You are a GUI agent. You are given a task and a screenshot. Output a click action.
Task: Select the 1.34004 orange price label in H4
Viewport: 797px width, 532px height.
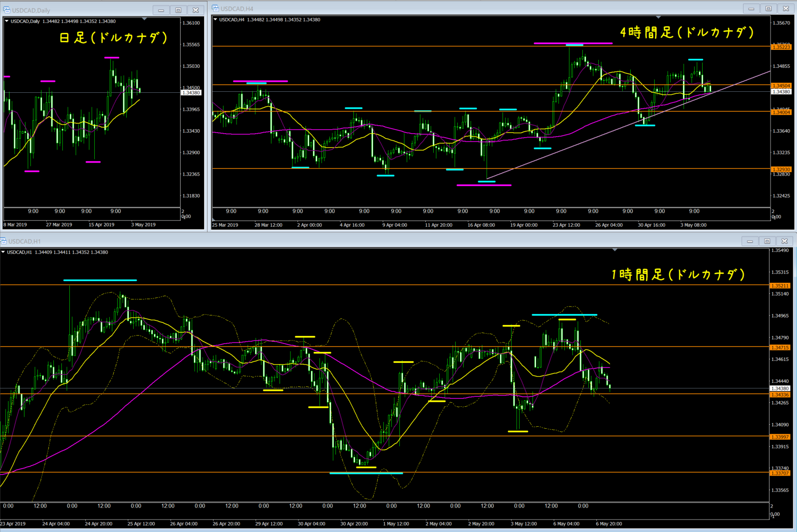coord(781,112)
